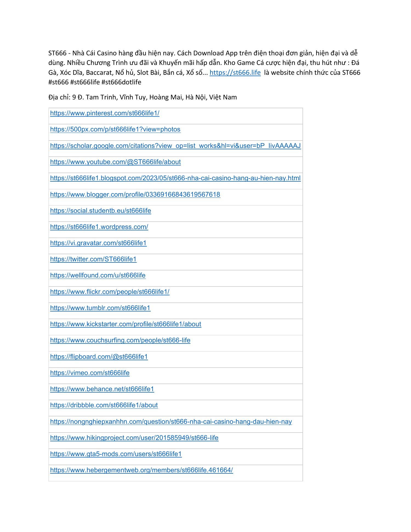Open the Wellfound profile link
This screenshot has width=411, height=532.
98,275
